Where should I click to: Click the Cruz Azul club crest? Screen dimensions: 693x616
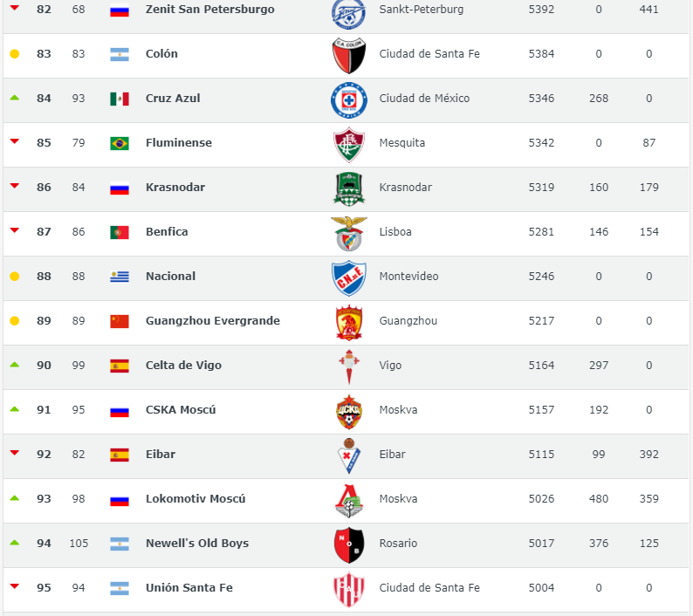pyautogui.click(x=349, y=100)
